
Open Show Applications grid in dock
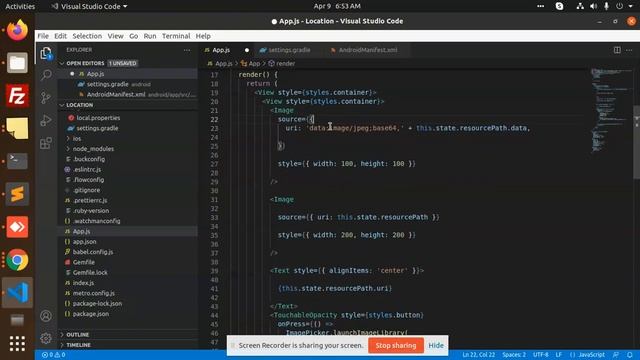pos(17,344)
